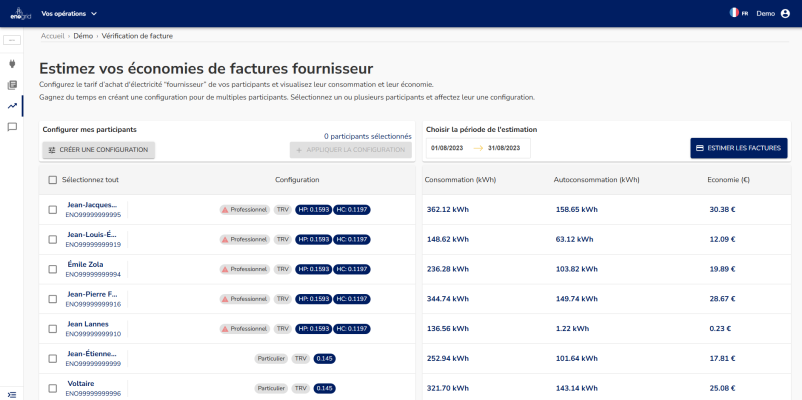Tick the checkbox for Émile Zola

tap(53, 269)
